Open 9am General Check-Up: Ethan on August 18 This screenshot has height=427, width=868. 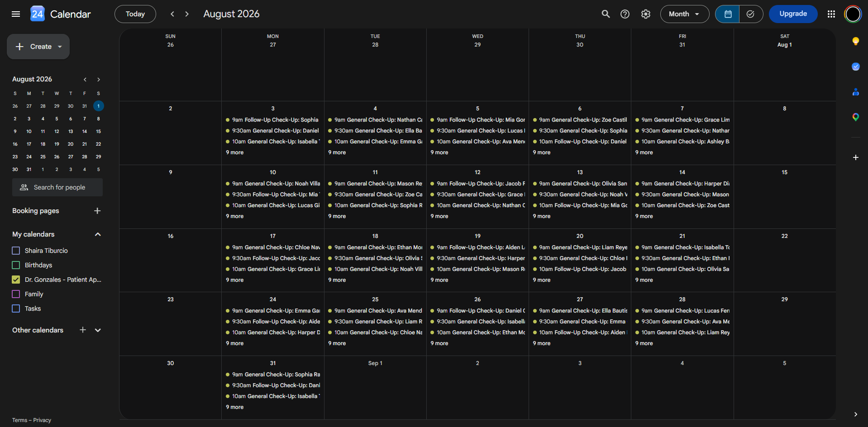(x=375, y=247)
